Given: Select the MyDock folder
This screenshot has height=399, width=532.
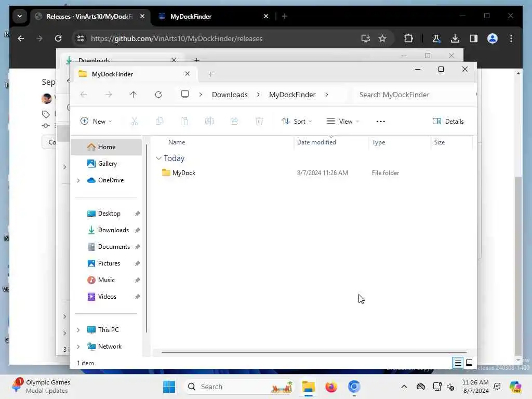Looking at the screenshot, I should tap(183, 172).
